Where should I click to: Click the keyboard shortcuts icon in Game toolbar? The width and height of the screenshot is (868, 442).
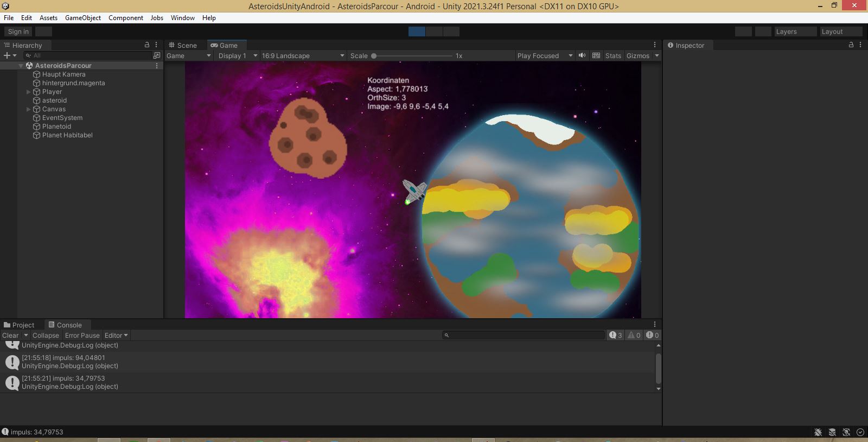click(x=596, y=55)
